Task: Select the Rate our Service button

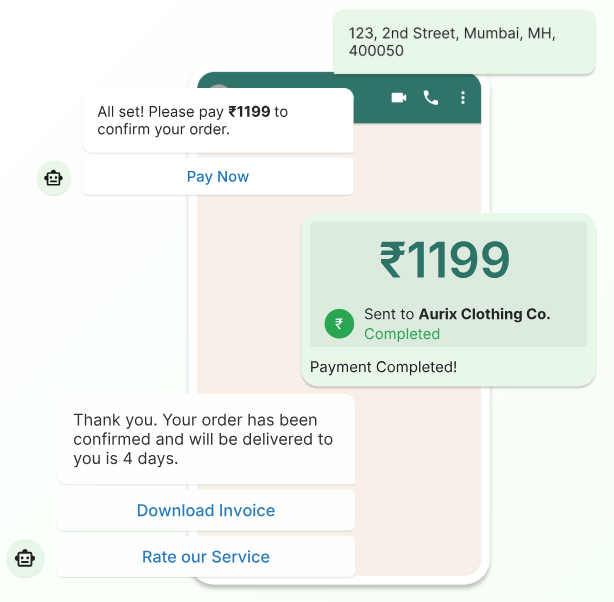Action: 206,557
